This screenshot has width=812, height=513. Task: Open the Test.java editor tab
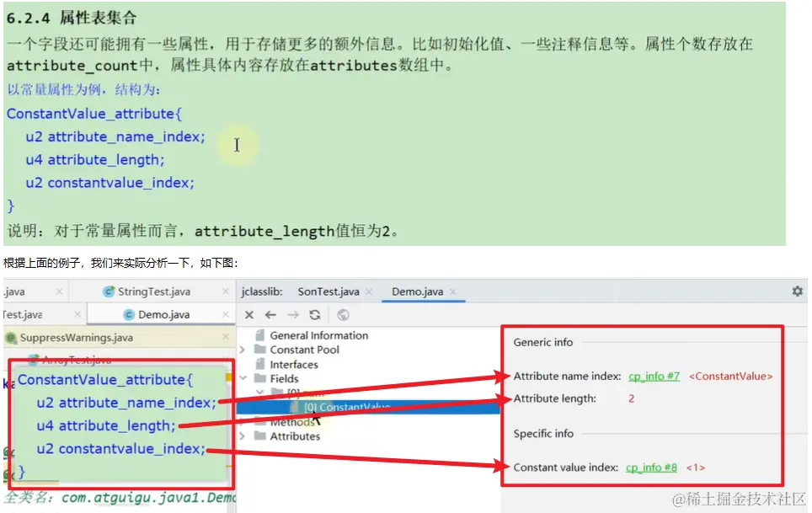click(x=23, y=314)
